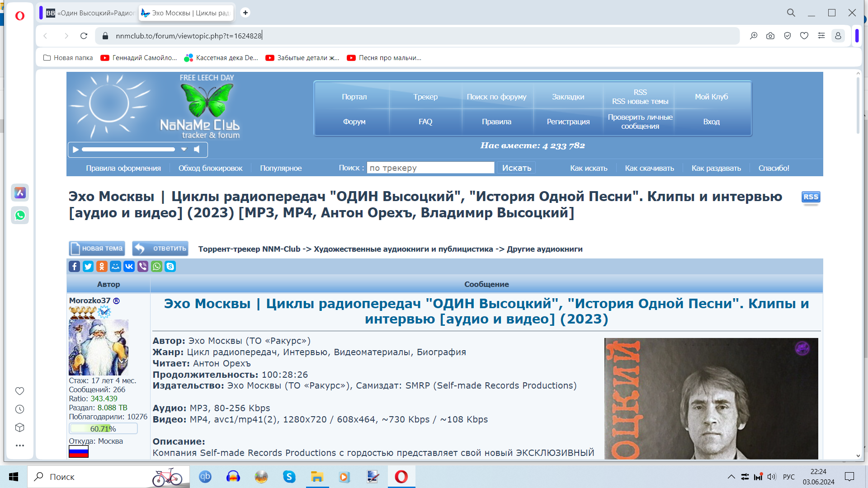
Task: Click the новая тема button
Action: (x=97, y=249)
